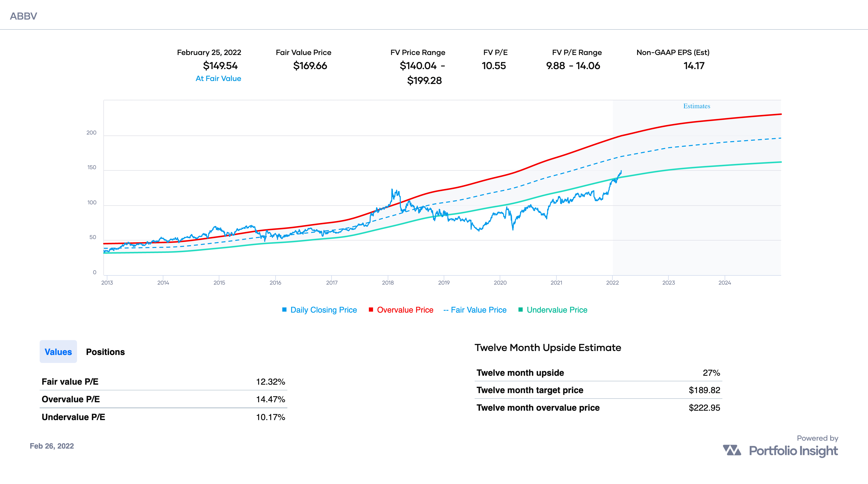
Task: Click the green Undervalue Price legend square
Action: 521,310
